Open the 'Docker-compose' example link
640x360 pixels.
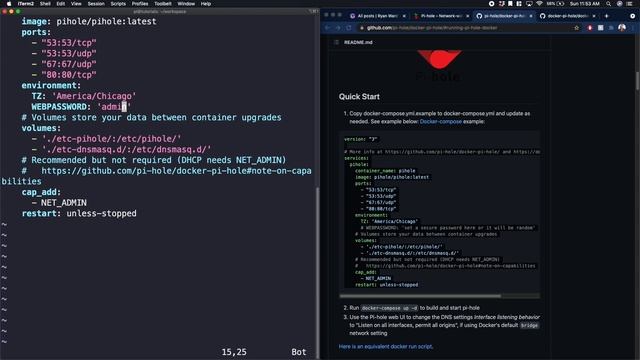(x=440, y=122)
